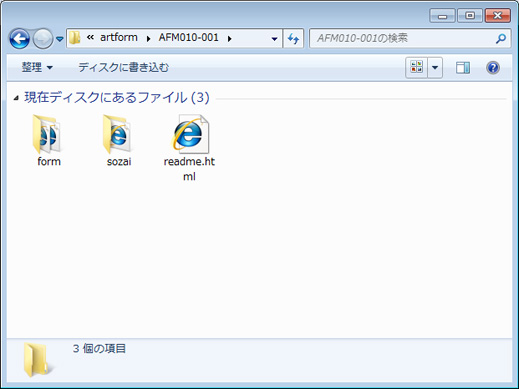Show hidden path levels via double chevron

click(x=90, y=37)
